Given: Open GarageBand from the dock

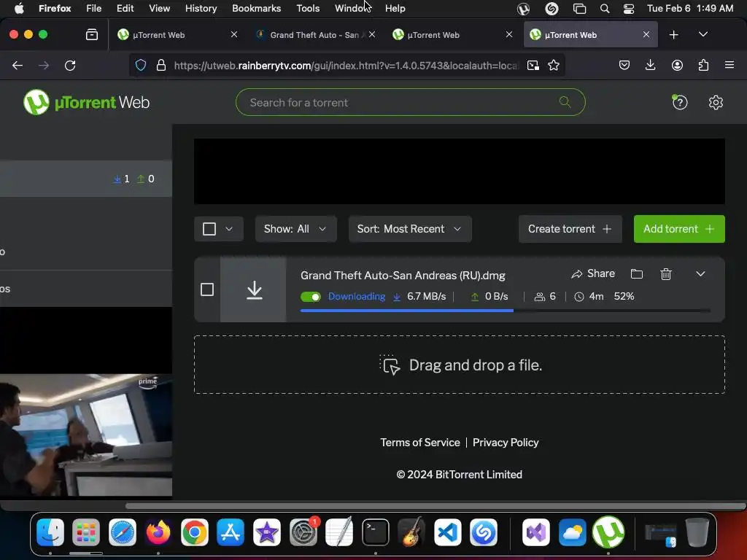Looking at the screenshot, I should [x=411, y=532].
